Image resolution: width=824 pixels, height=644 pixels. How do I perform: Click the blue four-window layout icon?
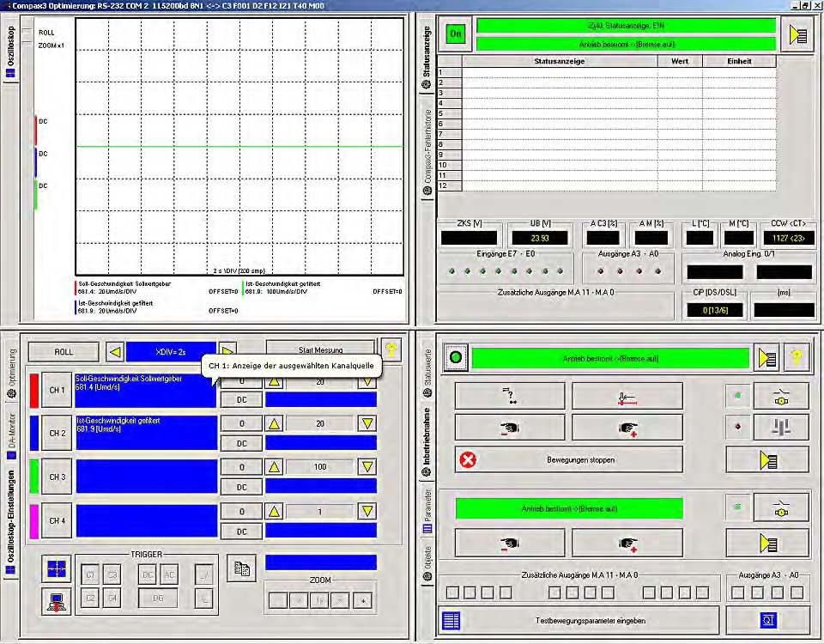click(57, 568)
